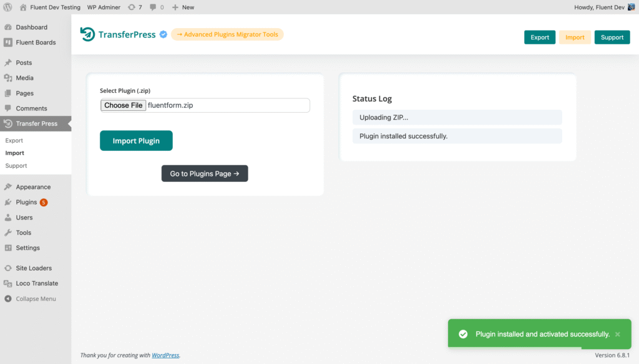Screen dimensions: 639x364
Task: Open the Advanced Plugins Migrator Tools link
Action: tap(227, 34)
